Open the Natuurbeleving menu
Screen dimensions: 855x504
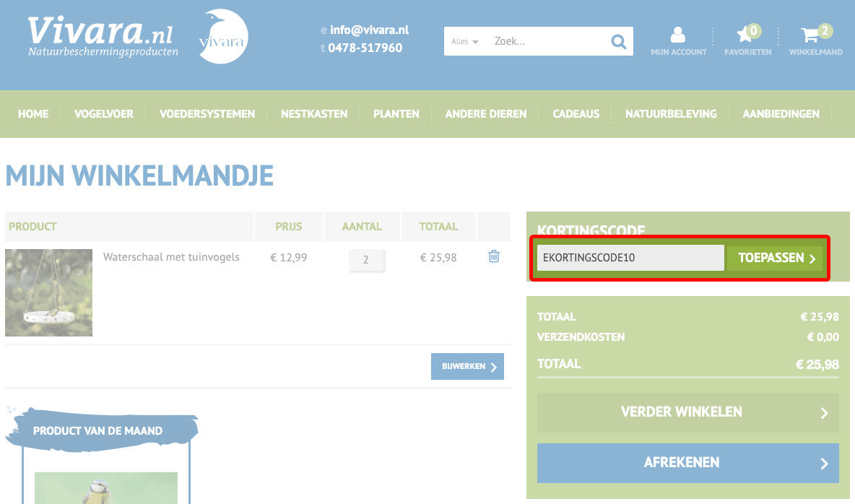pyautogui.click(x=671, y=114)
